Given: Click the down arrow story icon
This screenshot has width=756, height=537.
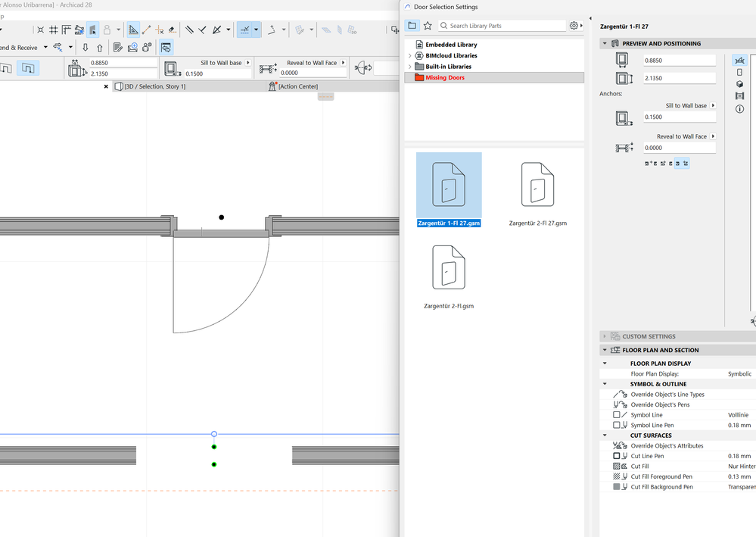Looking at the screenshot, I should pyautogui.click(x=86, y=47).
